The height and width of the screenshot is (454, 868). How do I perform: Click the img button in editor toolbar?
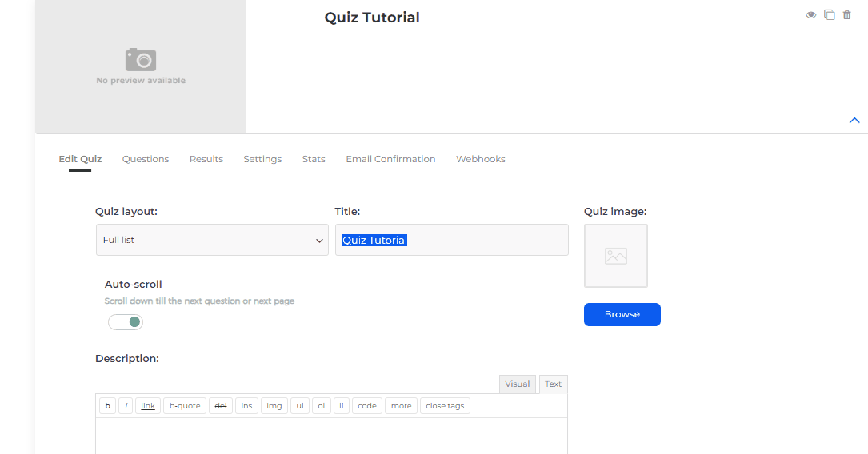tap(274, 406)
